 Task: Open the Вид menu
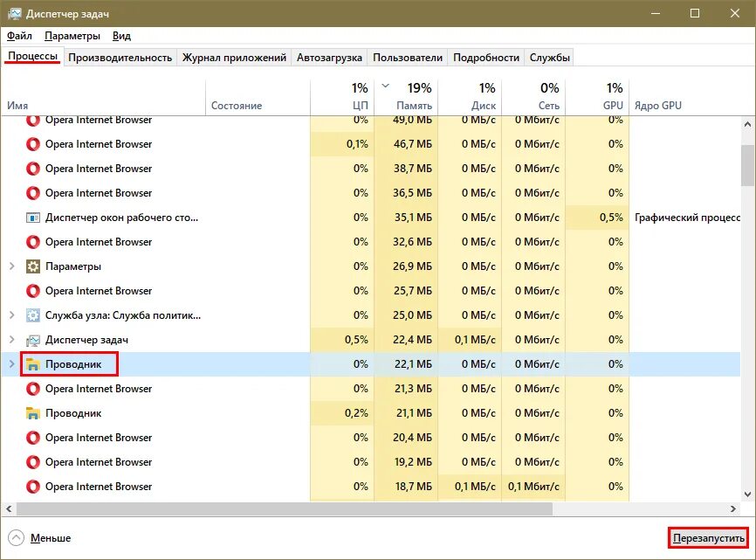(x=121, y=36)
